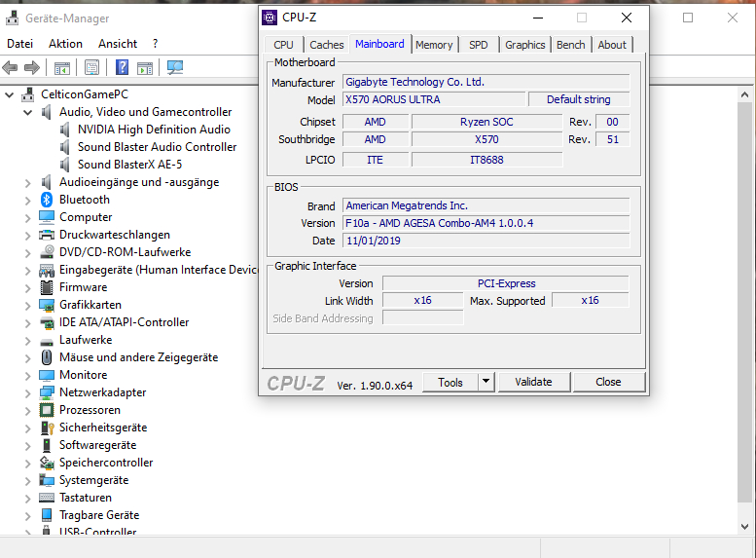Expand the Computer node chevron
Screen dimensions: 756x558
point(28,218)
